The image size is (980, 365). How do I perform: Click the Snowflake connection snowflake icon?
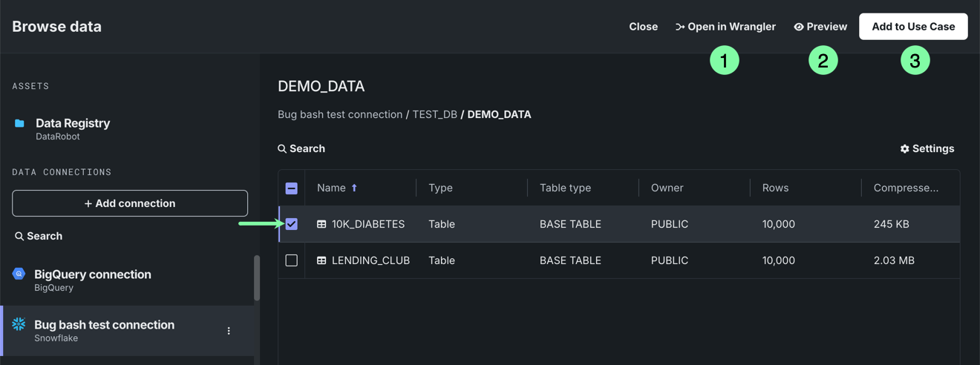pyautogui.click(x=19, y=324)
